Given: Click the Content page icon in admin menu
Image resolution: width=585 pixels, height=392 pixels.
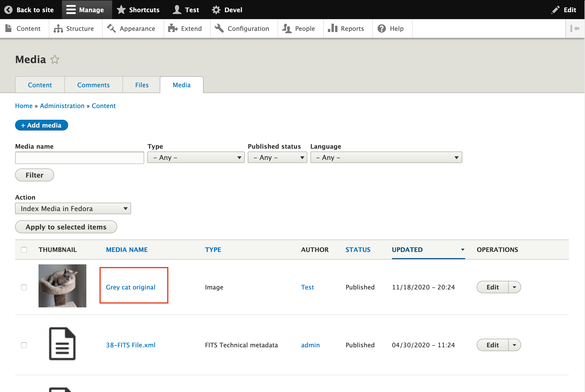Looking at the screenshot, I should point(9,28).
